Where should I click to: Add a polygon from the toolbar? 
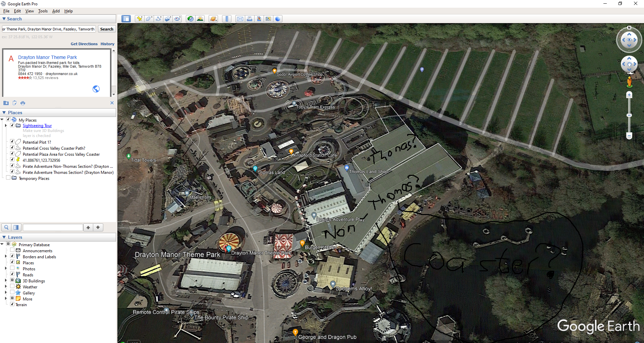[x=149, y=19]
